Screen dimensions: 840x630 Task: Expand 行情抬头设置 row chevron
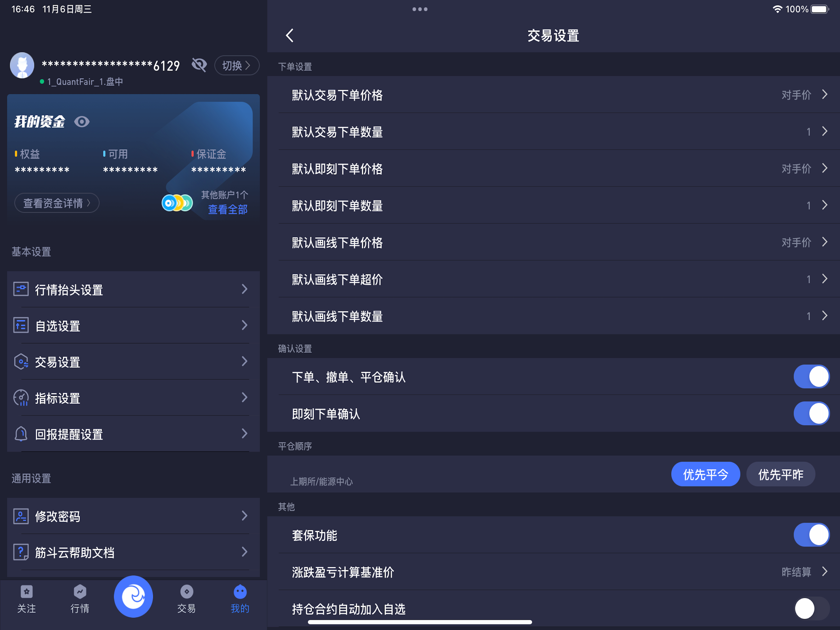(x=244, y=289)
